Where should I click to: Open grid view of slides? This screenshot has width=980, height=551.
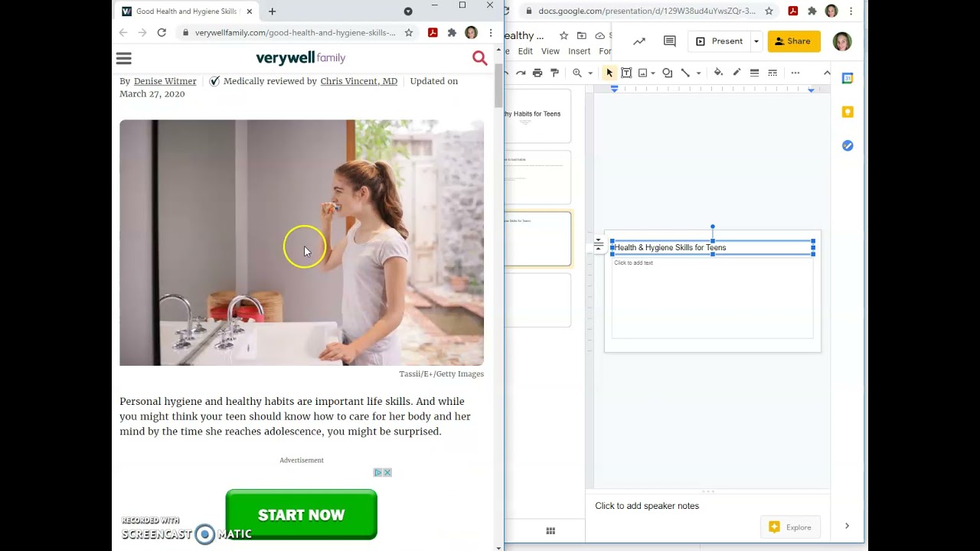click(550, 531)
